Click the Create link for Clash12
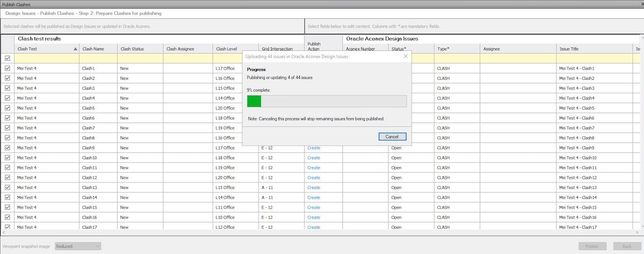The height and width of the screenshot is (254, 644). tap(314, 178)
